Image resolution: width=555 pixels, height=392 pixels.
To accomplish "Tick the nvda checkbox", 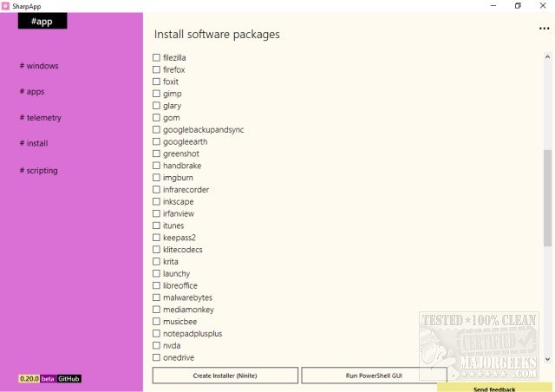I will [x=156, y=346].
